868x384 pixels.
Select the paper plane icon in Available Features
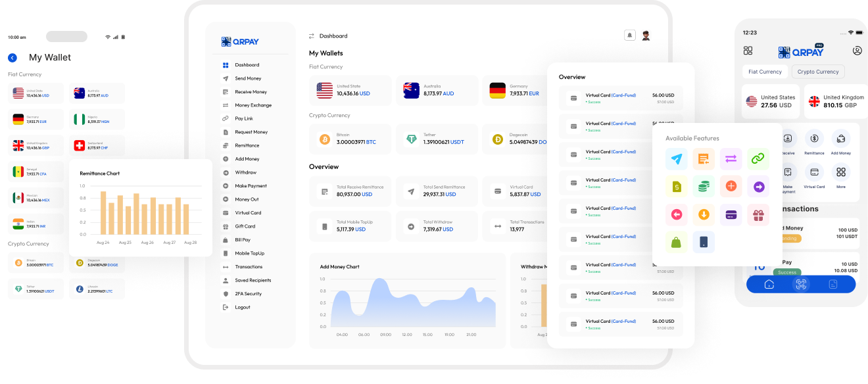pyautogui.click(x=676, y=158)
